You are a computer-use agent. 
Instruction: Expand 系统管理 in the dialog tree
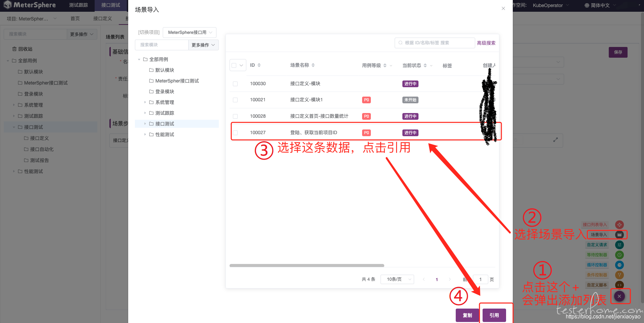click(x=145, y=102)
